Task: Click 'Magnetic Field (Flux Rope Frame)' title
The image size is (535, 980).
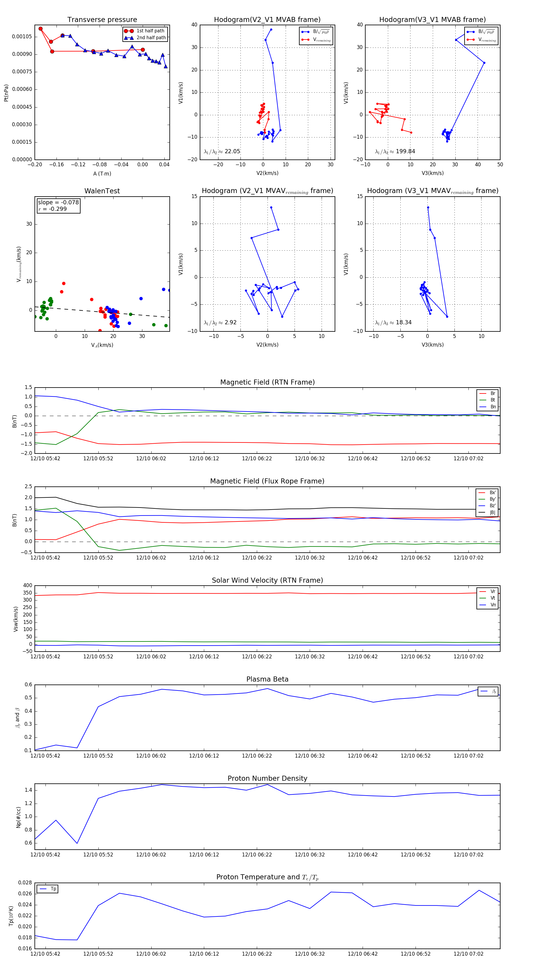Action: pyautogui.click(x=267, y=481)
